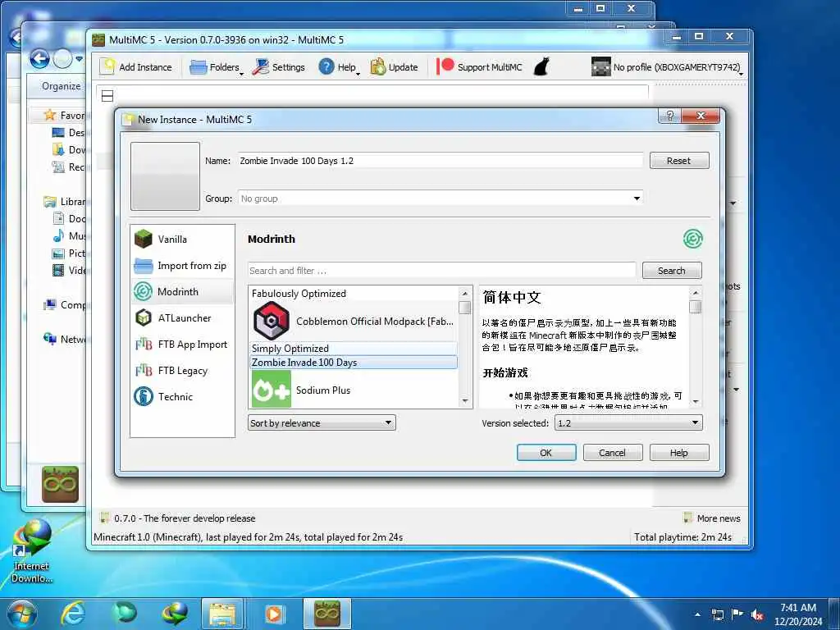The width and height of the screenshot is (840, 630).
Task: Open the Windows Start button
Action: tap(22, 614)
